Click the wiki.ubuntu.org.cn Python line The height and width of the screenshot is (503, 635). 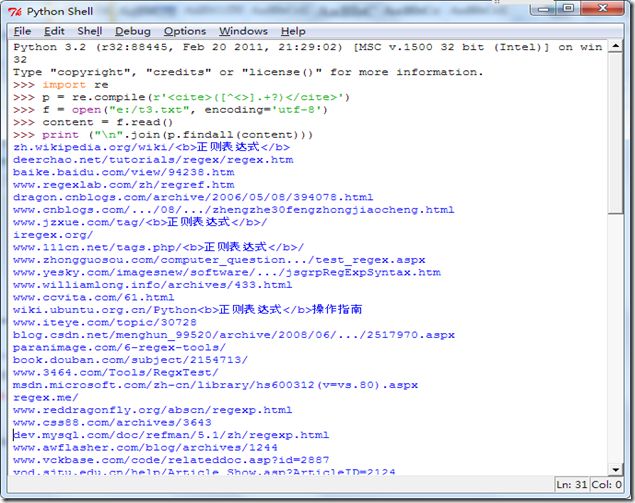(188, 310)
